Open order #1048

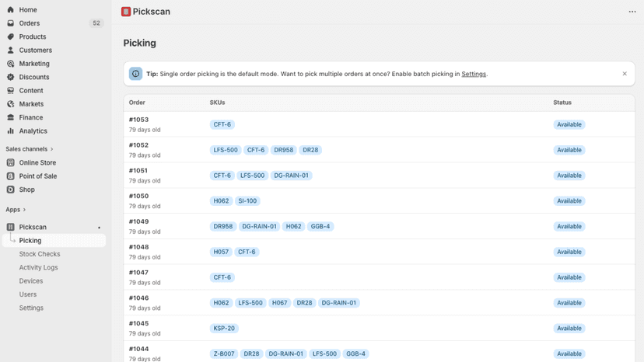(x=138, y=247)
